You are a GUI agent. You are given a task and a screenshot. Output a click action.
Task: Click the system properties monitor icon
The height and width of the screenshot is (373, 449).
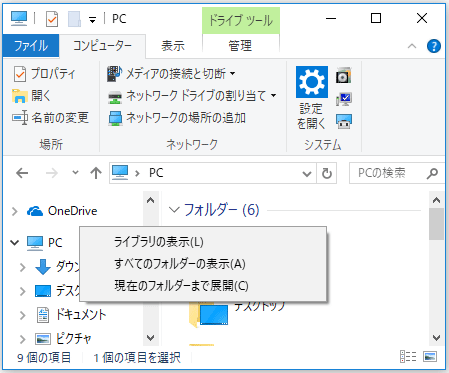tap(344, 99)
